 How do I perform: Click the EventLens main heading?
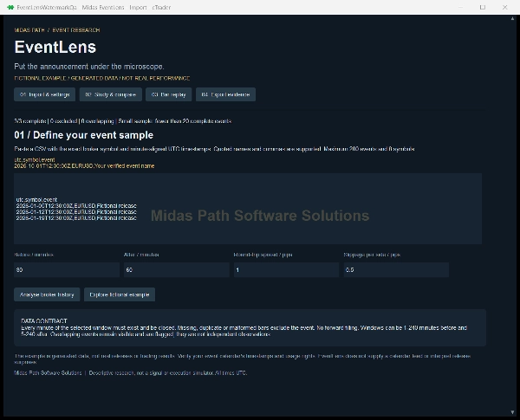(55, 47)
